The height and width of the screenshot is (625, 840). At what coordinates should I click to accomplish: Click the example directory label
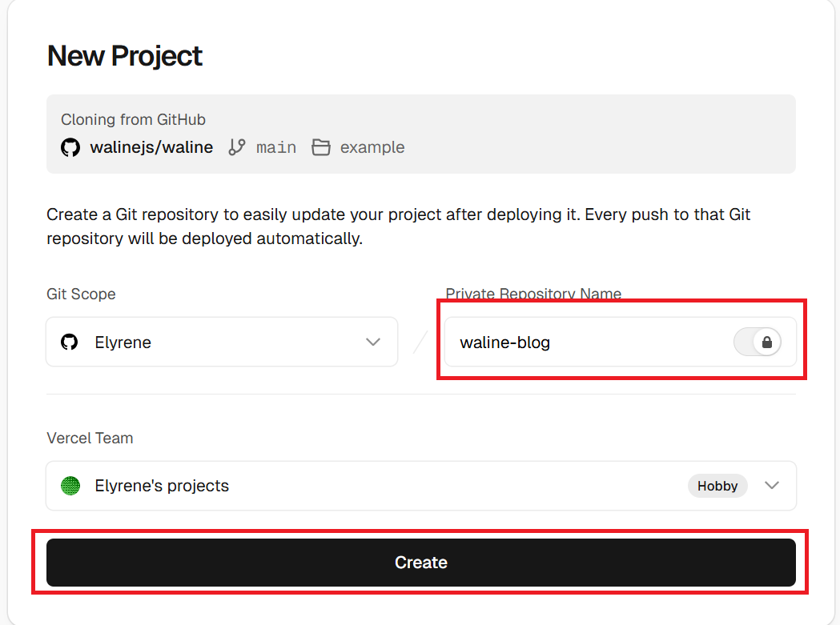point(372,147)
